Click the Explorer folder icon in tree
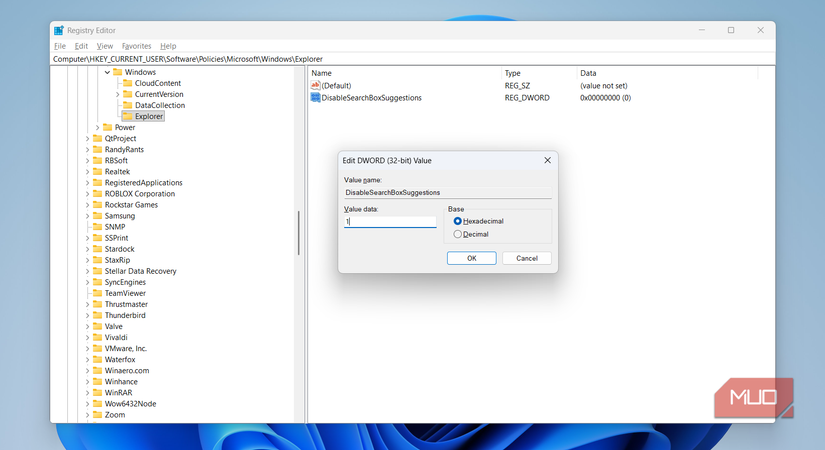Viewport: 825px width, 450px height. coord(127,116)
